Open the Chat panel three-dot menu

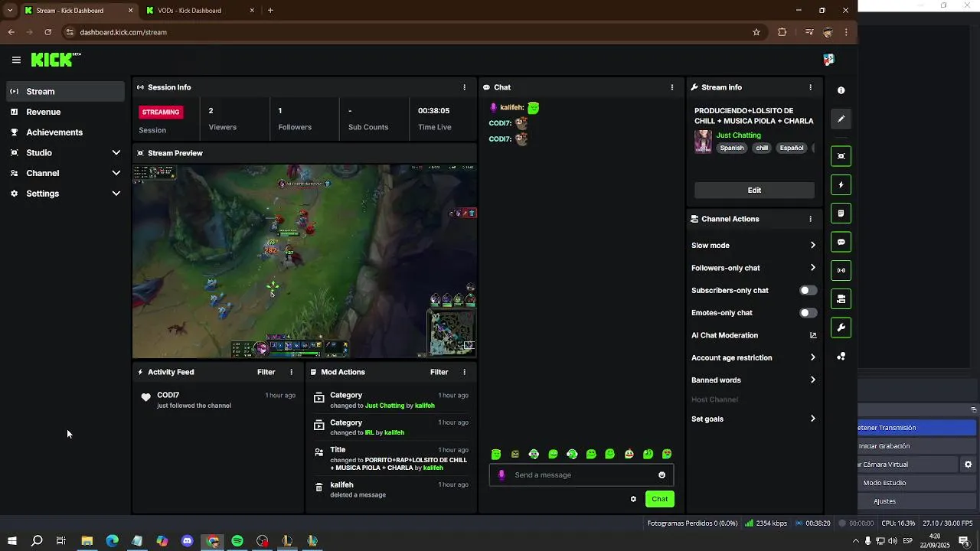coord(672,87)
